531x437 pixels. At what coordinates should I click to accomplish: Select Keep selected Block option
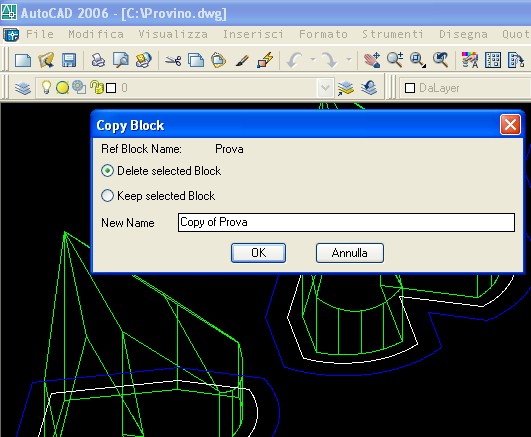tap(158, 195)
